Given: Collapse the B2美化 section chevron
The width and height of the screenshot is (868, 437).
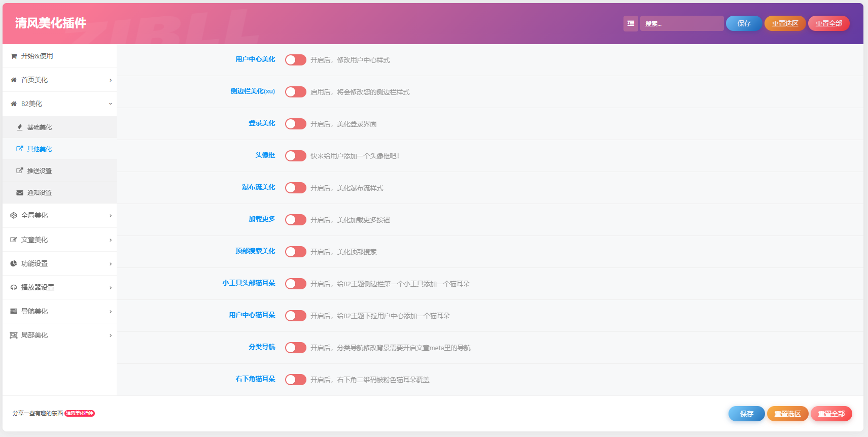Looking at the screenshot, I should coord(111,104).
